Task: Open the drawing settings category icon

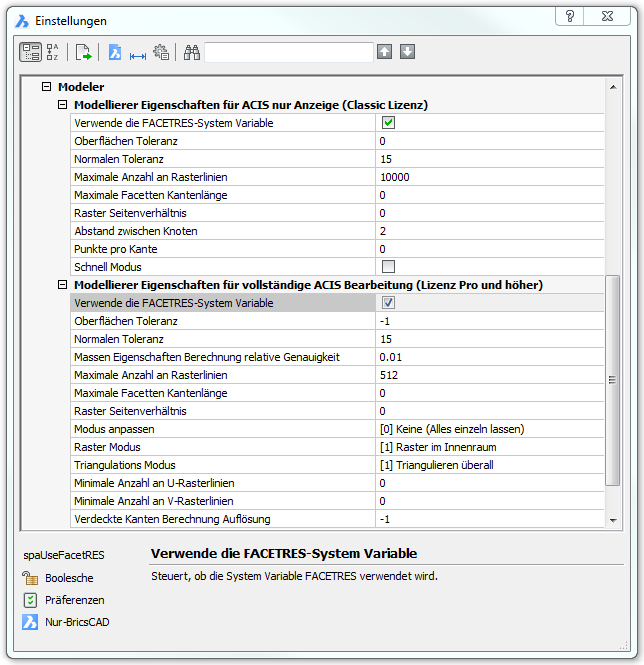Action: click(115, 52)
